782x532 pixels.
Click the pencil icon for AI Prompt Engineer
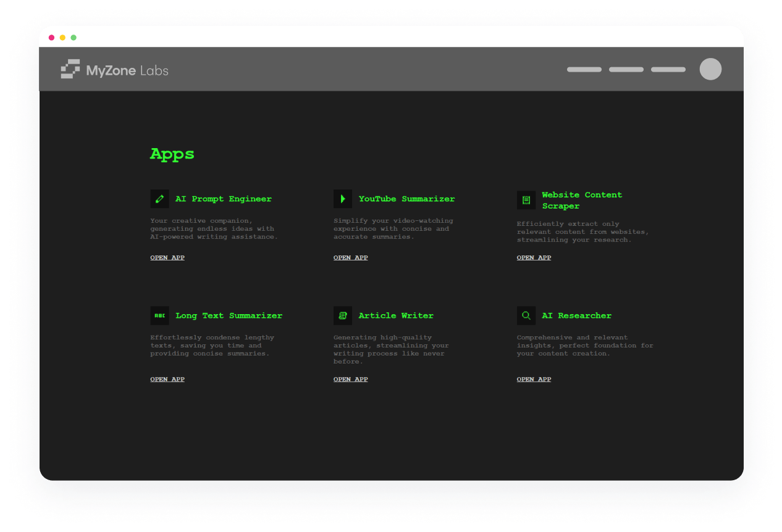click(x=159, y=199)
